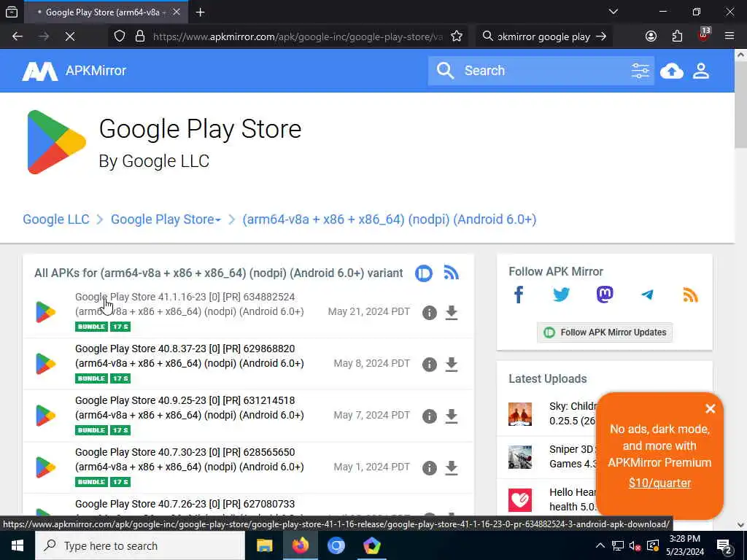Open info for Play Store 40.8.37-23
Screen dimensions: 747x560
429,365
